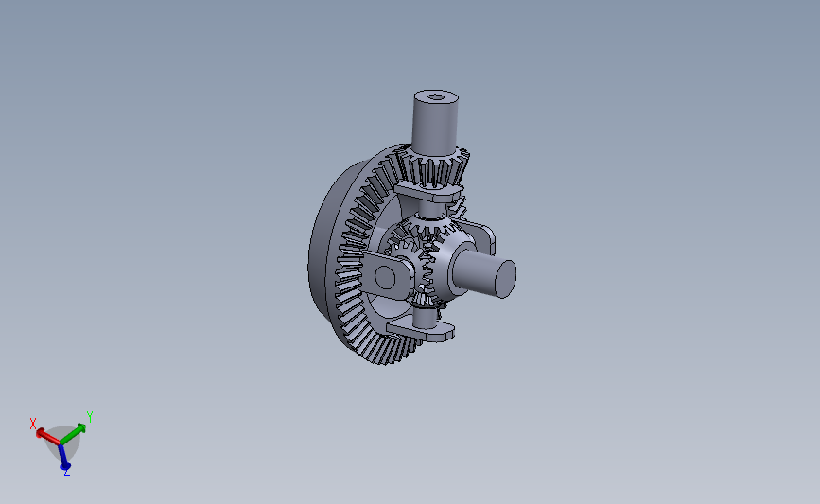Select the top bracket plate below the pinion
Screen dimensions: 820x504
(x=428, y=192)
